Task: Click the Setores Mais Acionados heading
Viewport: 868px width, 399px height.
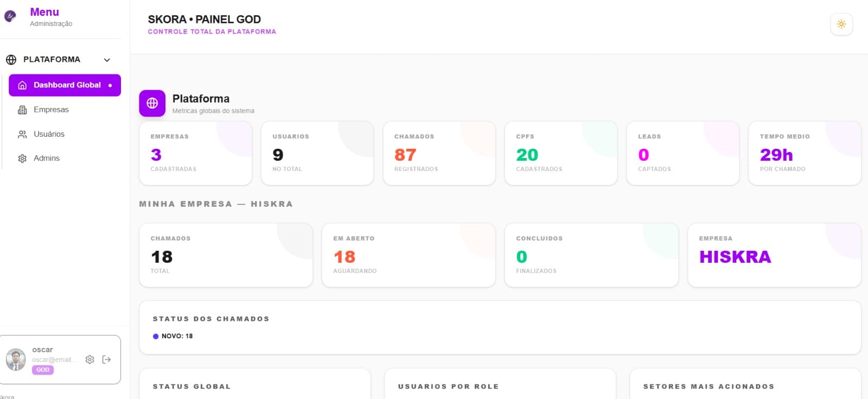Action: (709, 387)
